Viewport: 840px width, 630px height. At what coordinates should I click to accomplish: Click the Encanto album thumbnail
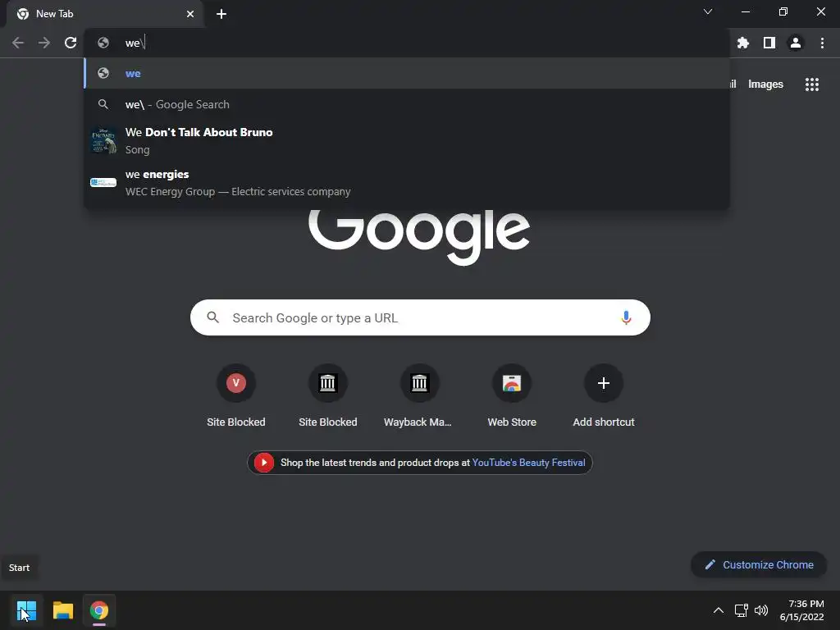point(103,140)
